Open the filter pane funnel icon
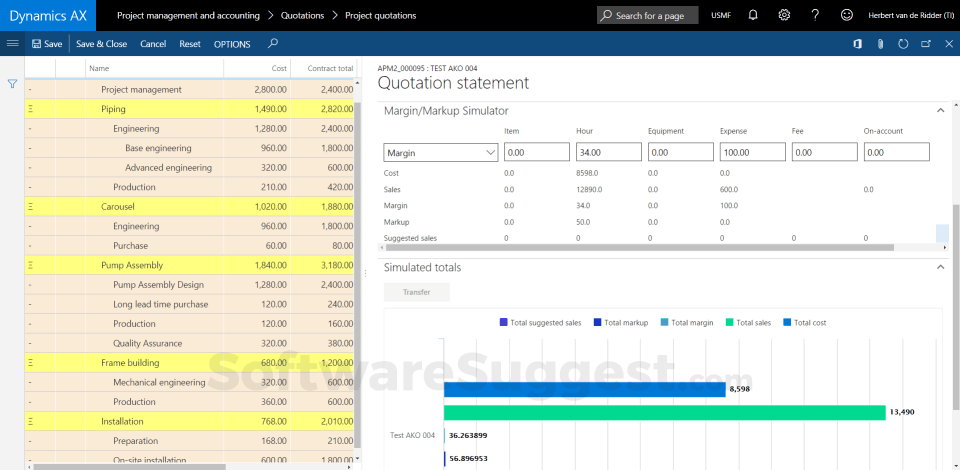The width and height of the screenshot is (960, 470). pyautogui.click(x=12, y=84)
